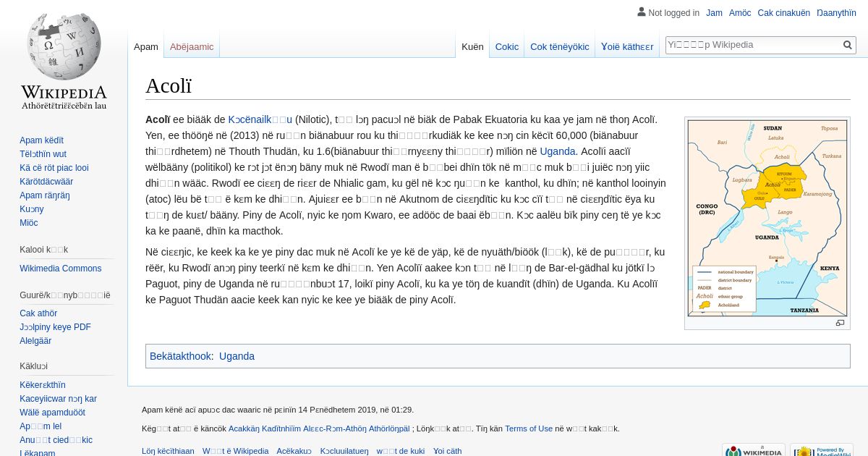Open the Terms of Use link
868x456 pixels.
pos(529,428)
